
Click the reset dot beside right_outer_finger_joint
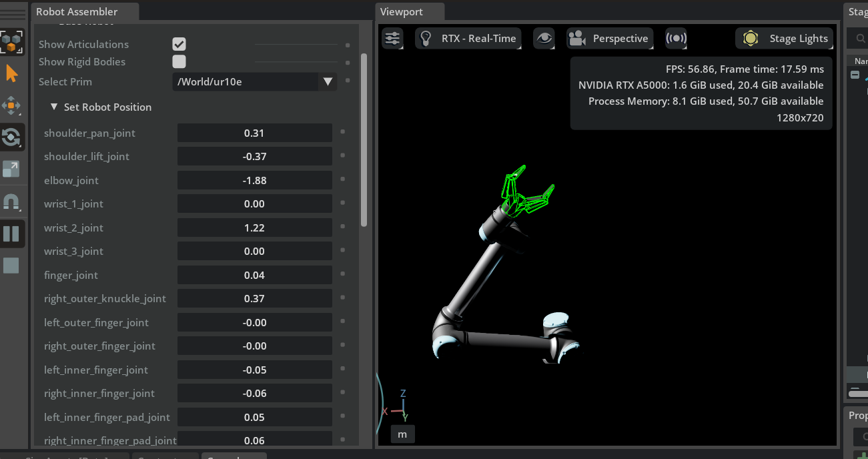pyautogui.click(x=343, y=345)
